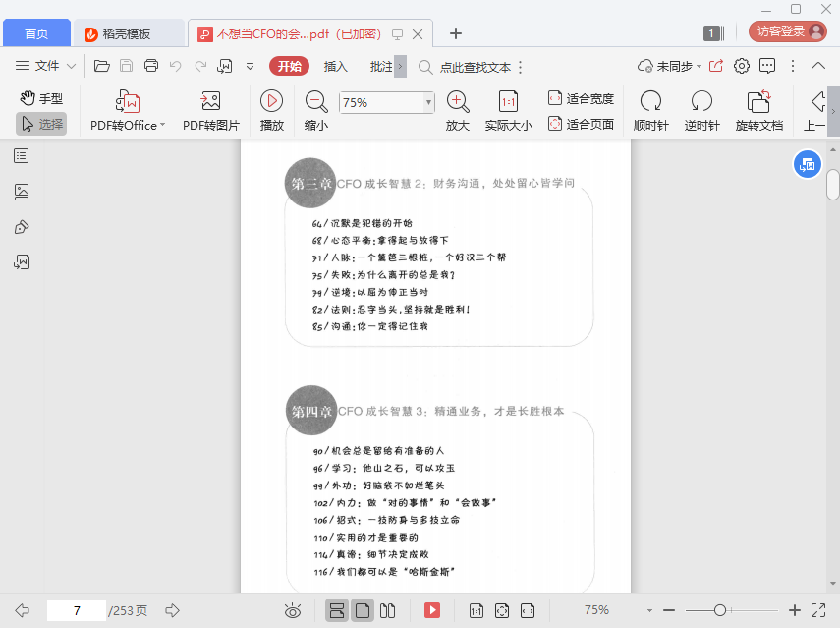Image resolution: width=840 pixels, height=628 pixels.
Task: Open the PDF转图片 tool
Action: point(210,111)
